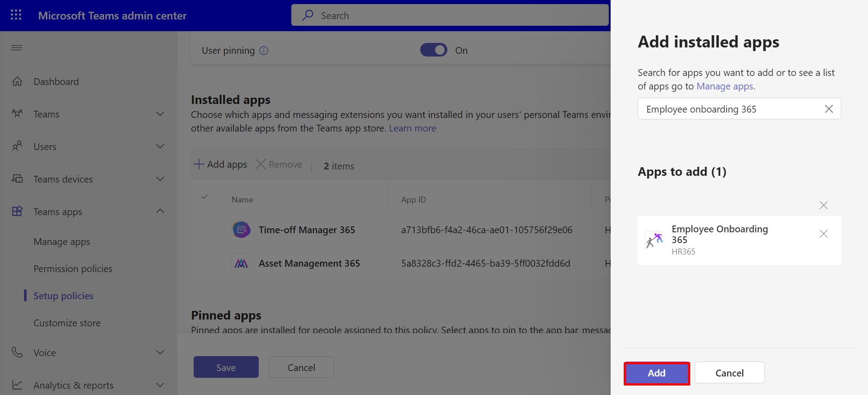
Task: Click the Teams sidebar icon
Action: click(17, 114)
